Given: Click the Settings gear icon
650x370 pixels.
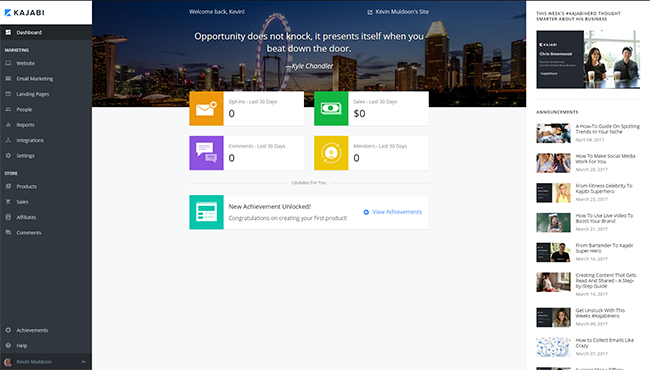Looking at the screenshot, I should click(8, 155).
